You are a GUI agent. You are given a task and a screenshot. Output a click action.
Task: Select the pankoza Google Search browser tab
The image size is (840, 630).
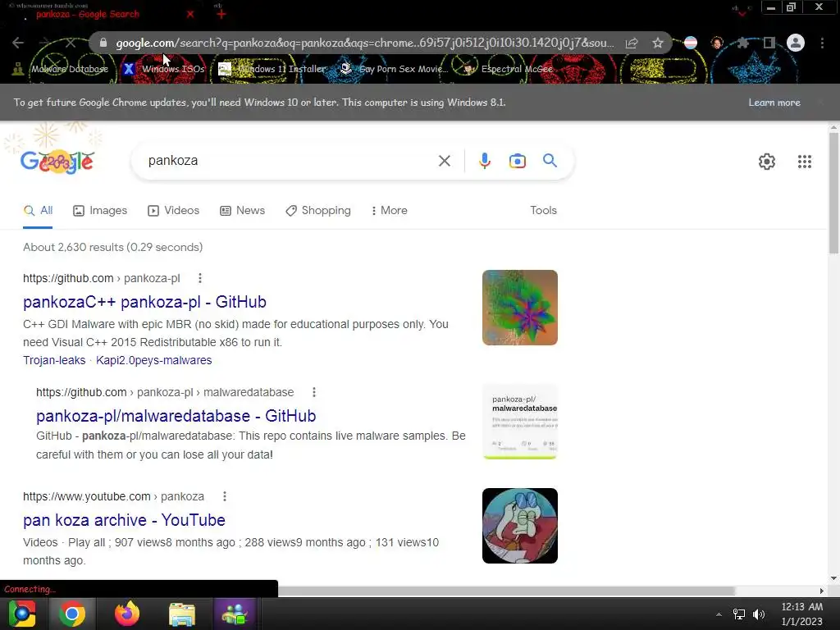click(87, 15)
